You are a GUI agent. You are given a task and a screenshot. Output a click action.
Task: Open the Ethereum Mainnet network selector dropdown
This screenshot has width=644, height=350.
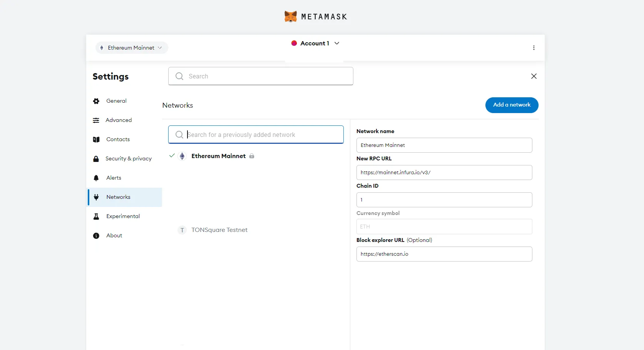pyautogui.click(x=132, y=48)
